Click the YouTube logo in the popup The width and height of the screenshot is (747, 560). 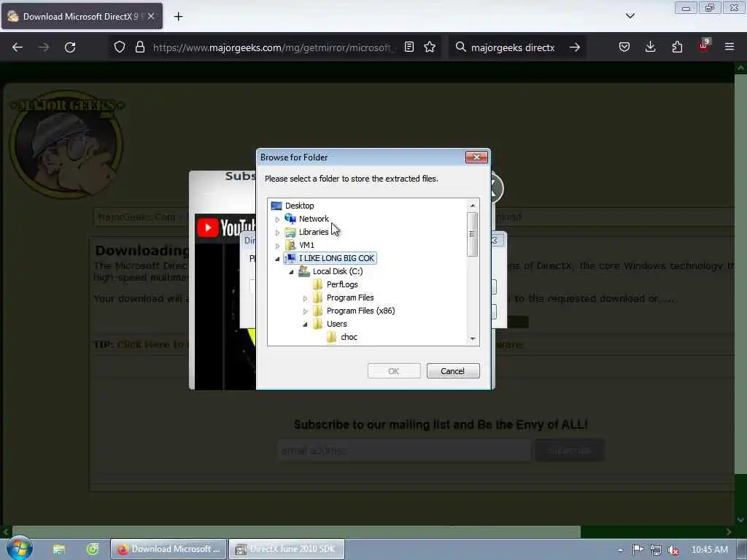[x=226, y=227]
